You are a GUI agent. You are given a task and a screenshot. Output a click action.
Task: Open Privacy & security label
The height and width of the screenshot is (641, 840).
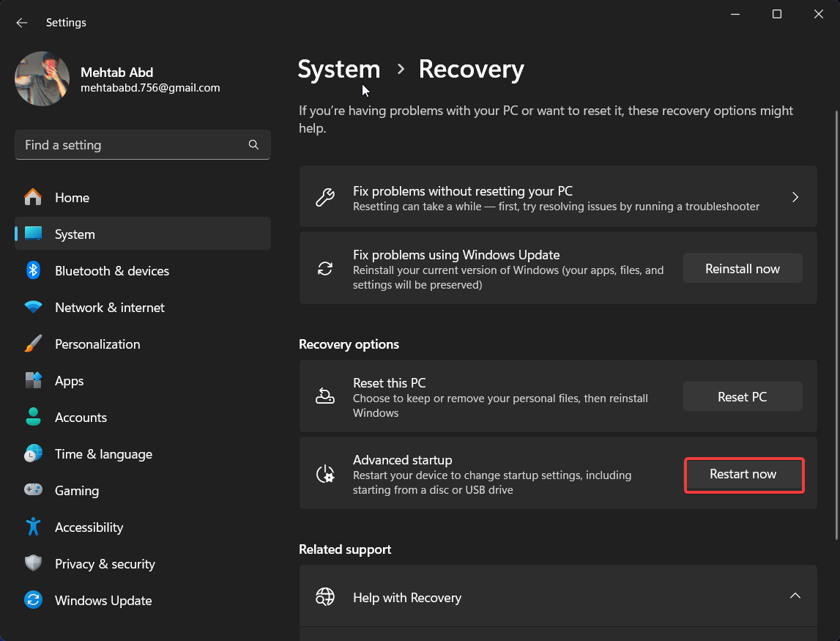pos(105,564)
